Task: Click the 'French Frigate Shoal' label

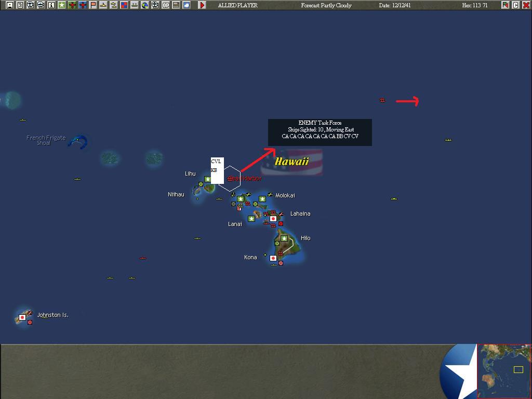Action: pyautogui.click(x=46, y=140)
